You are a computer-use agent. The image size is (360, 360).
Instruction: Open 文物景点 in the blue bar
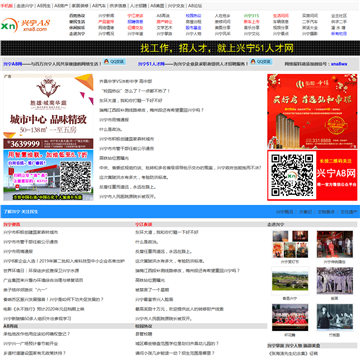(x=325, y=212)
